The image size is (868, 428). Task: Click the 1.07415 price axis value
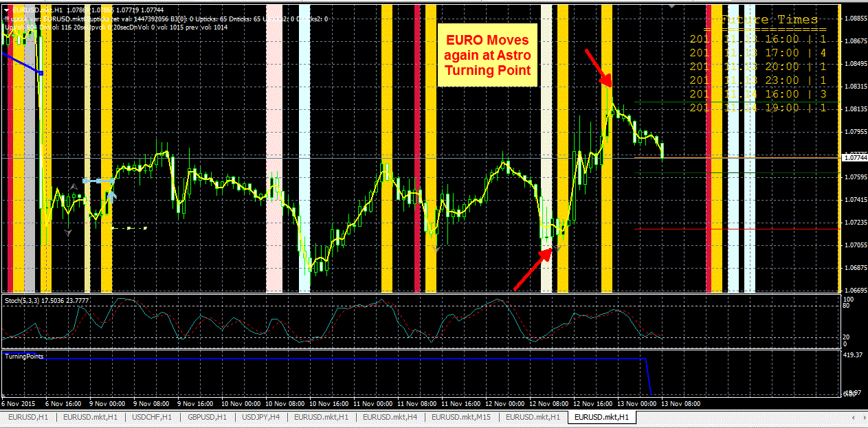pos(855,200)
